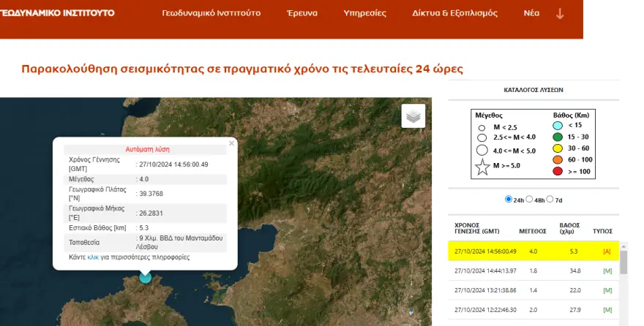644x326 pixels.
Task: Click the red >= 100 depth swatch
Action: [558, 172]
